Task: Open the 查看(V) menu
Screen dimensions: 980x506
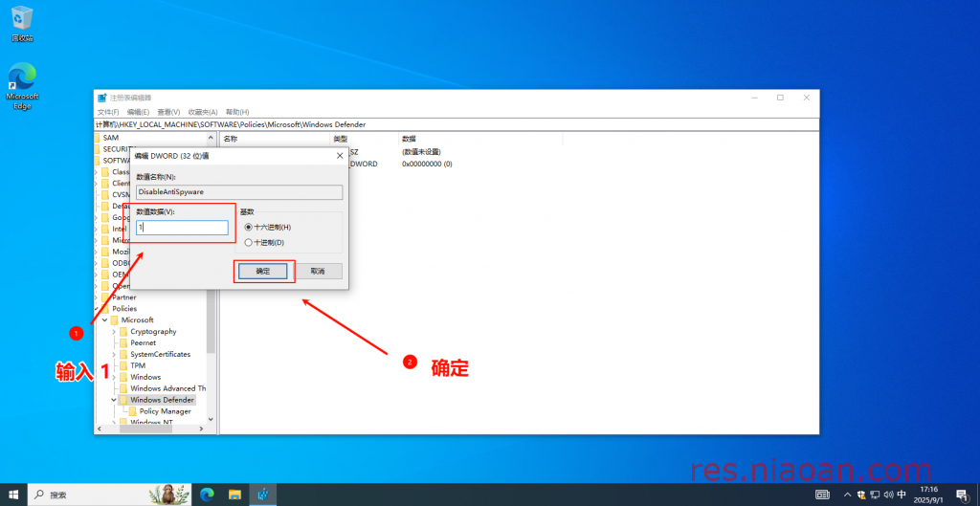Action: [x=168, y=112]
